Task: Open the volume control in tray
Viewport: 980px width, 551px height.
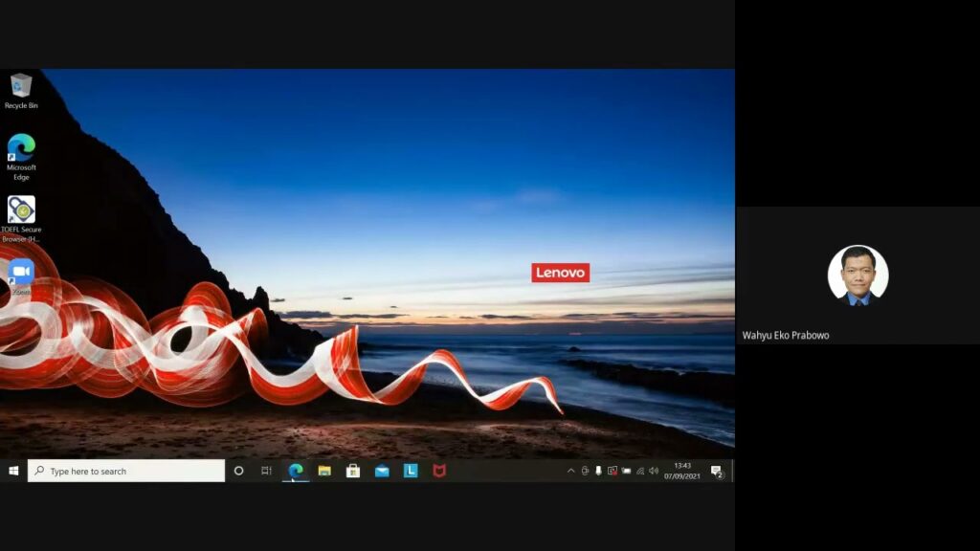Action: [x=654, y=471]
